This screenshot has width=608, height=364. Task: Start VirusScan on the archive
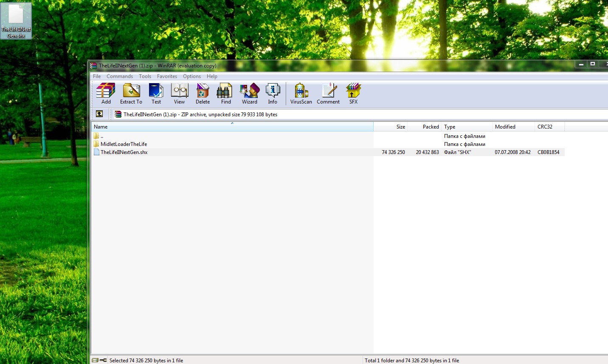(x=301, y=94)
